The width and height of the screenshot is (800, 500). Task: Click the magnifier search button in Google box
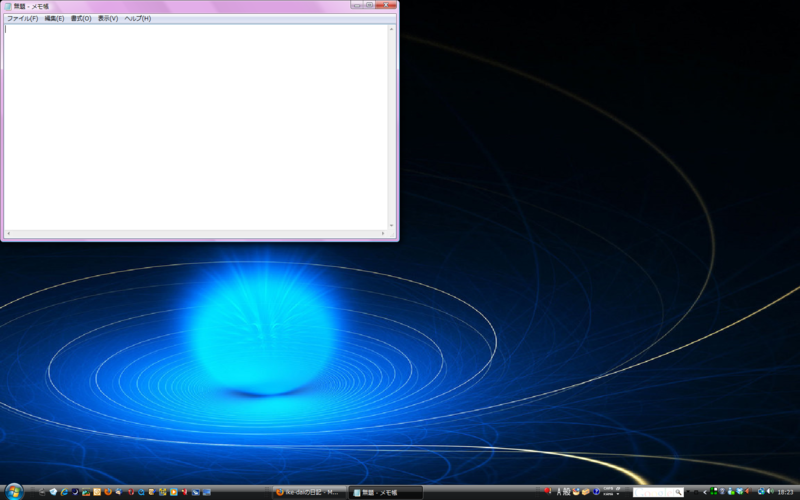point(678,492)
